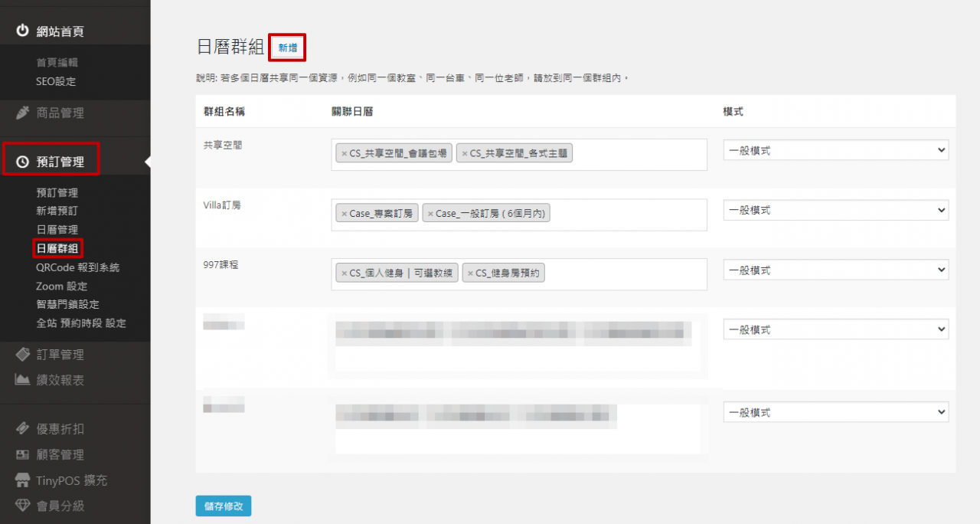The width and height of the screenshot is (980, 524).
Task: Click the store icon for TinyPOS 擴充
Action: coord(22,480)
